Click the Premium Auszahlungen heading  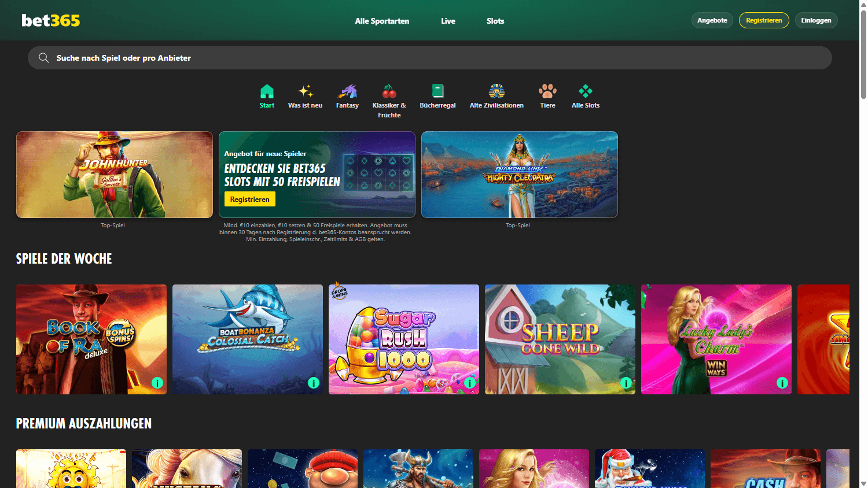(x=84, y=423)
